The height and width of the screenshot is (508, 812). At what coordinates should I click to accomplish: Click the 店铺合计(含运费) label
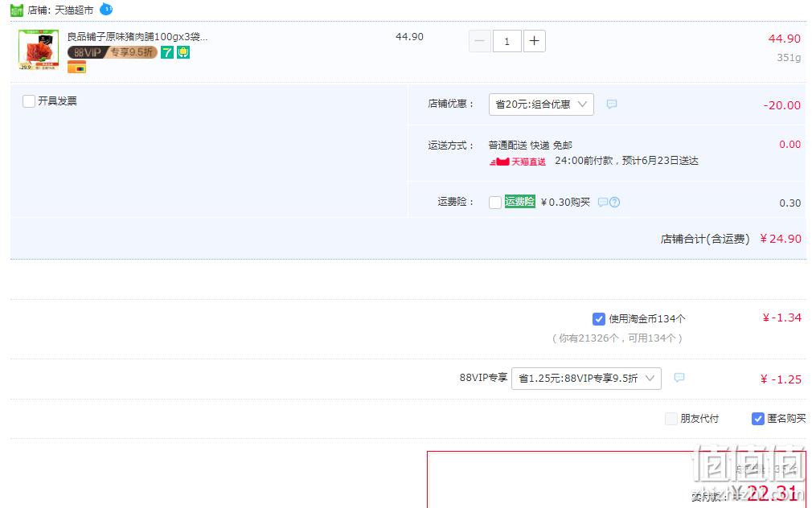pos(705,240)
